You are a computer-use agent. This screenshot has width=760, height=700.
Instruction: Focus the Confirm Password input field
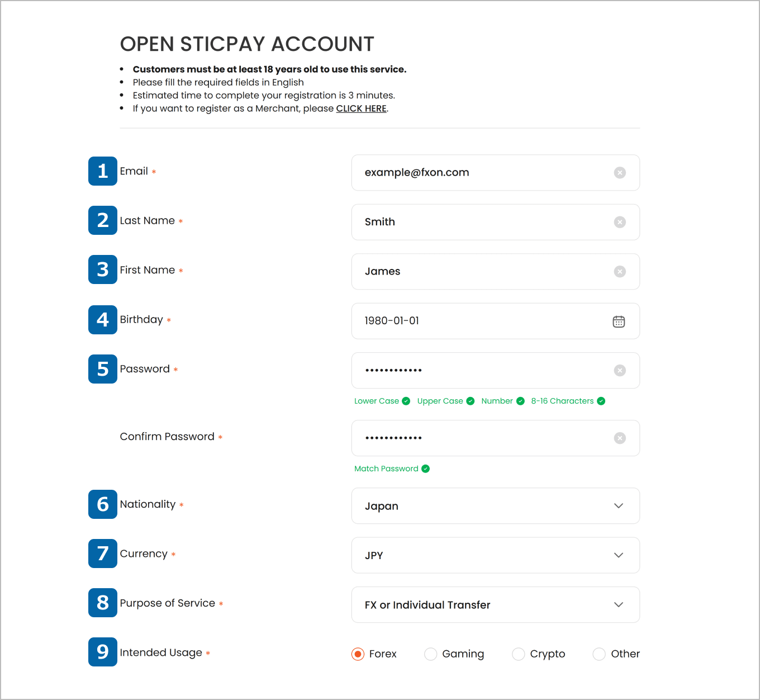coord(496,438)
